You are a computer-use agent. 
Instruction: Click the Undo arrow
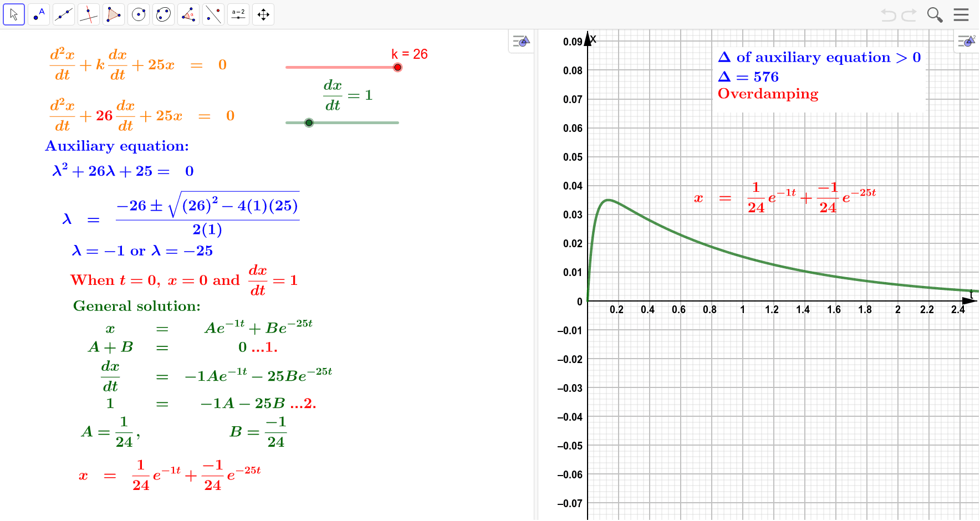(x=888, y=15)
